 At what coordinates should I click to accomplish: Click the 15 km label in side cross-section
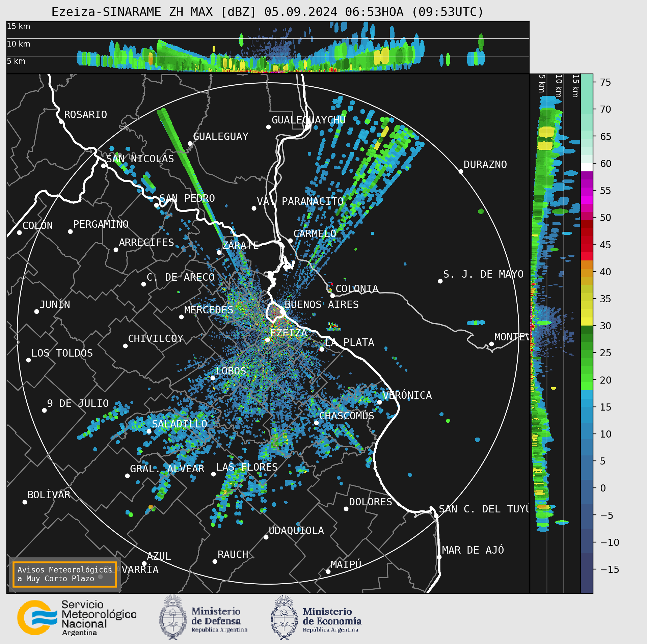coord(575,86)
